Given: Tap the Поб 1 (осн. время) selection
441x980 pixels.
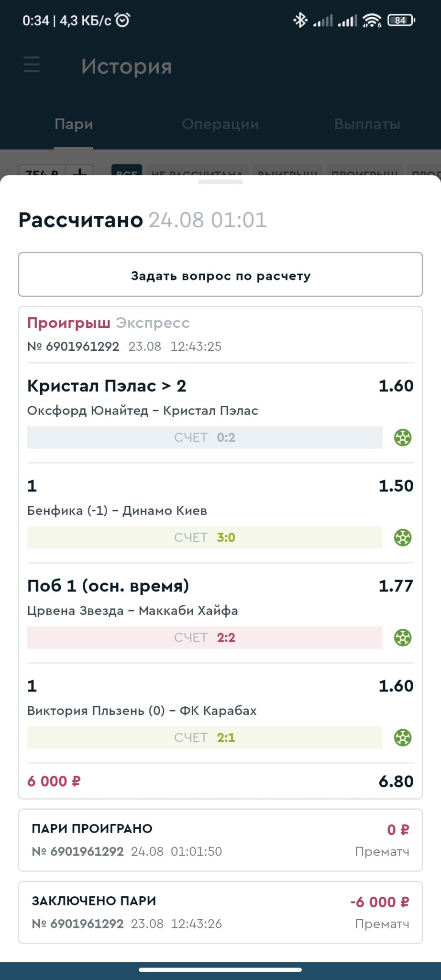Looking at the screenshot, I should coord(108,586).
